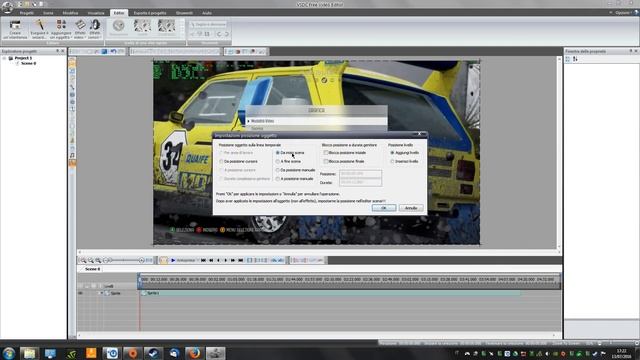Step one frame backward
The image size is (640, 360).
click(x=218, y=260)
